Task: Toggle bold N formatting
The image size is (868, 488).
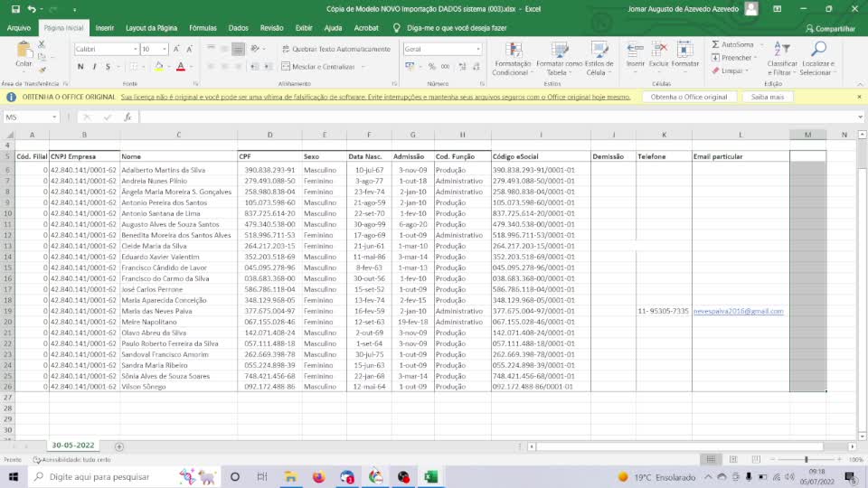Action: (80, 66)
